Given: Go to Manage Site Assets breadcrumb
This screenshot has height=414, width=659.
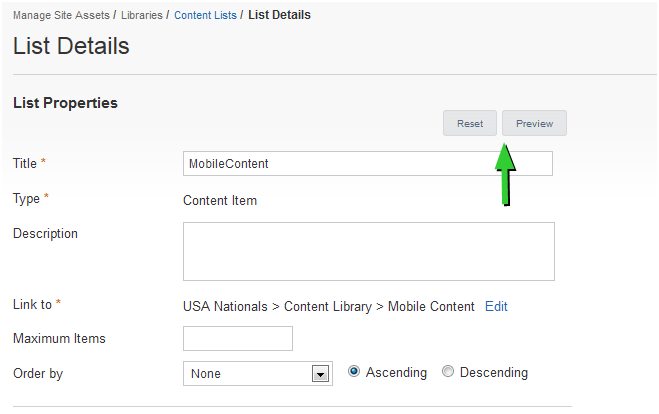Looking at the screenshot, I should point(61,15).
